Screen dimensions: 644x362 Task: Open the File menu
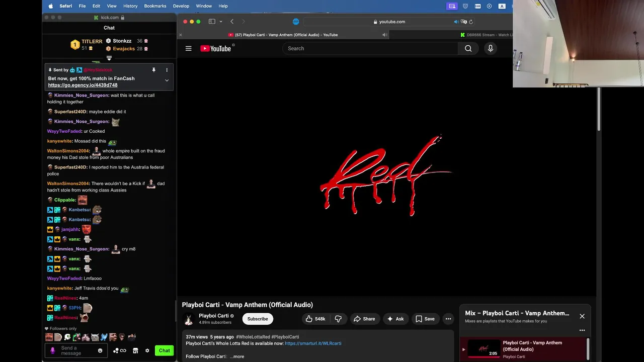[x=82, y=6]
